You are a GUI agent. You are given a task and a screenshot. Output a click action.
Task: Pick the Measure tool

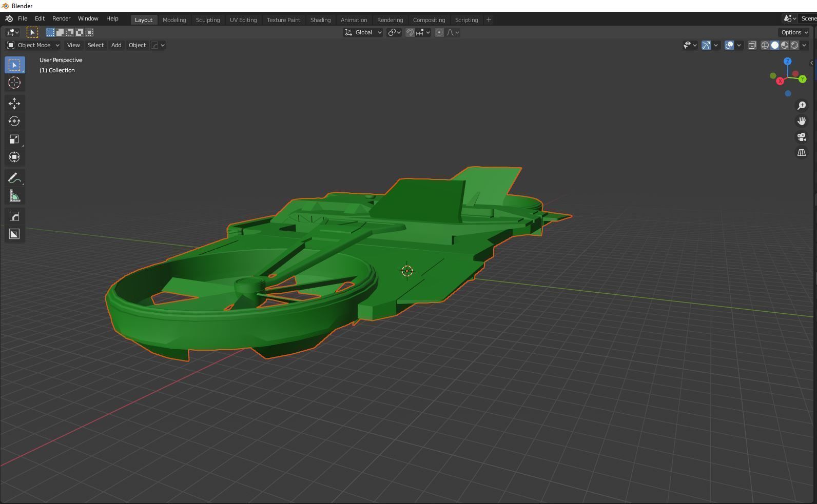tap(14, 196)
